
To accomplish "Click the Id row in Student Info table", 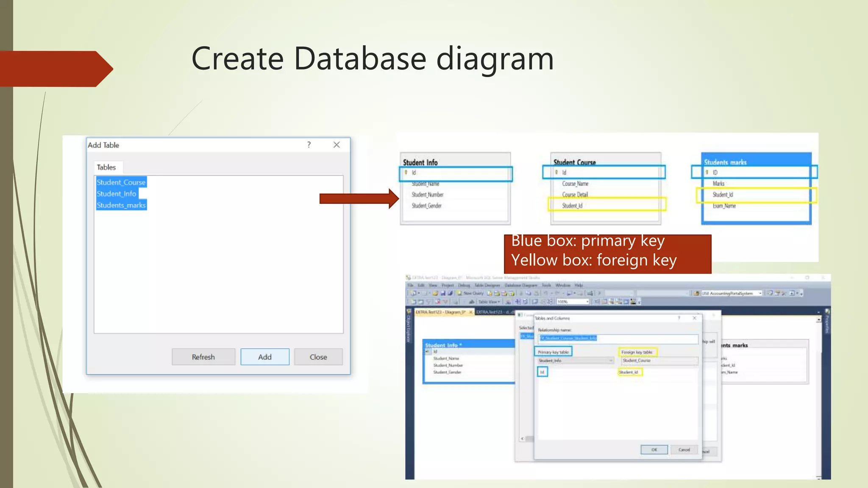I will (x=456, y=173).
